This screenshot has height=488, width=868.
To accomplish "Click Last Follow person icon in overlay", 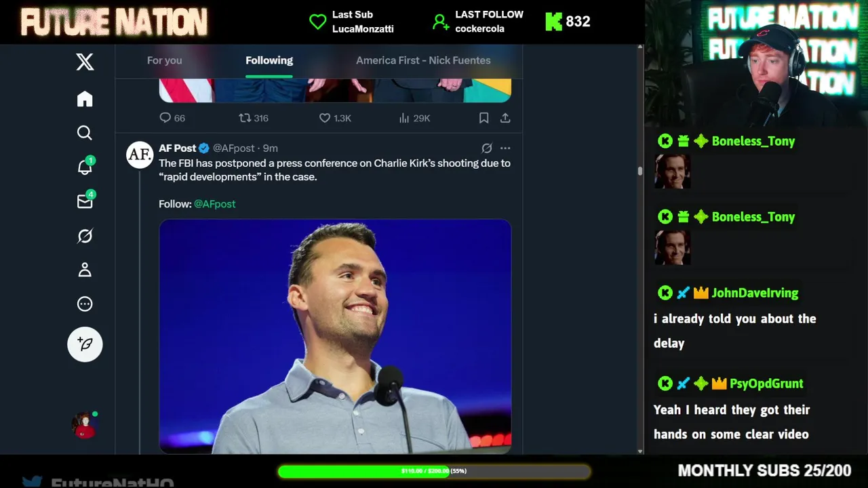I will (x=441, y=22).
